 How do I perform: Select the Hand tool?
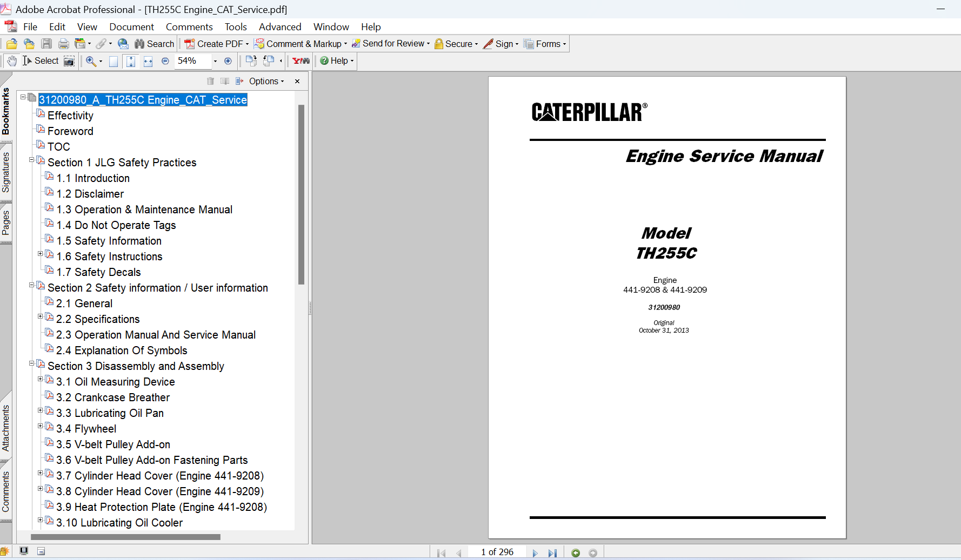pos(12,61)
